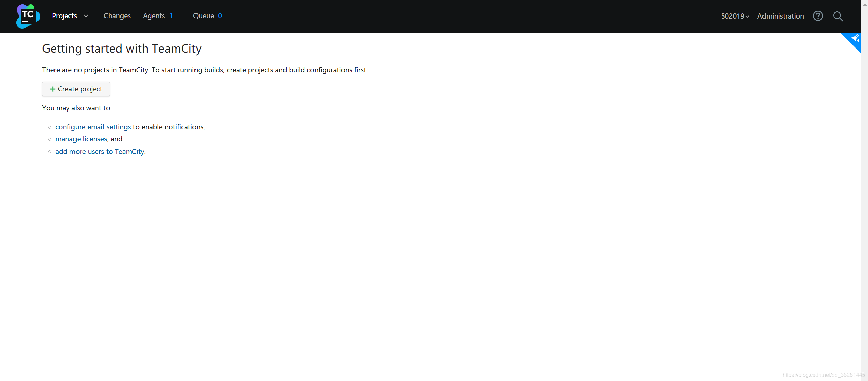Screen dimensions: 868x381
Task: Open the Projects page in header
Action: (64, 16)
